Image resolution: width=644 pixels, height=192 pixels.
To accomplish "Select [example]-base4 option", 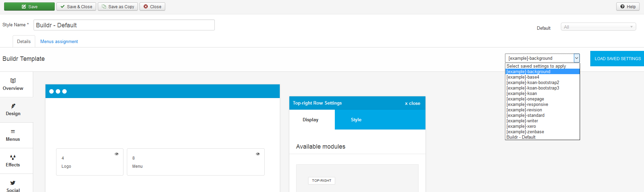I will (542, 77).
